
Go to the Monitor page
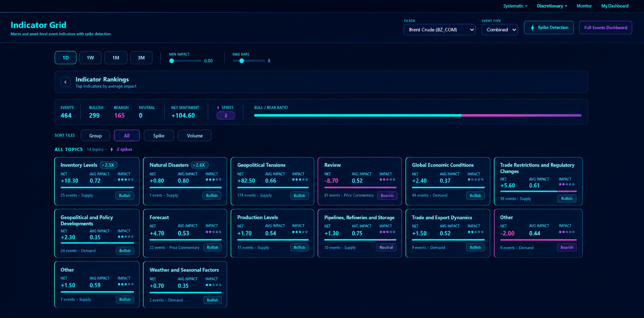tap(584, 6)
